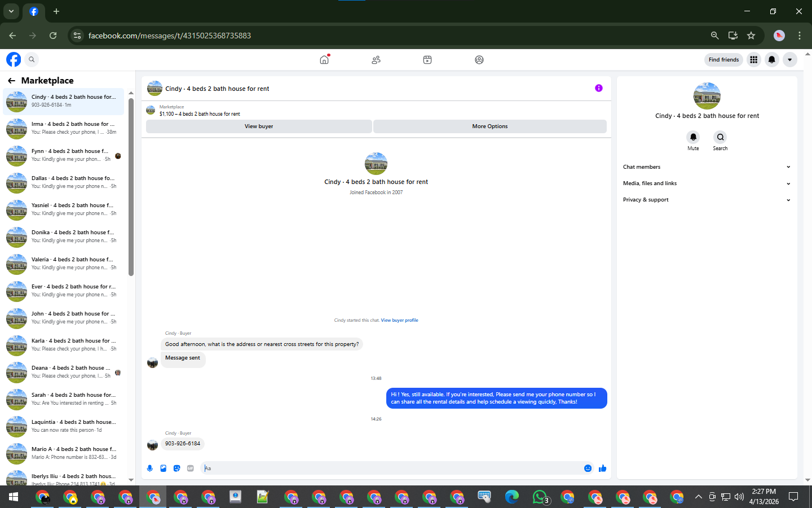Viewport: 812px width, 508px height.
Task: Open the Deana conversation
Action: (64, 373)
